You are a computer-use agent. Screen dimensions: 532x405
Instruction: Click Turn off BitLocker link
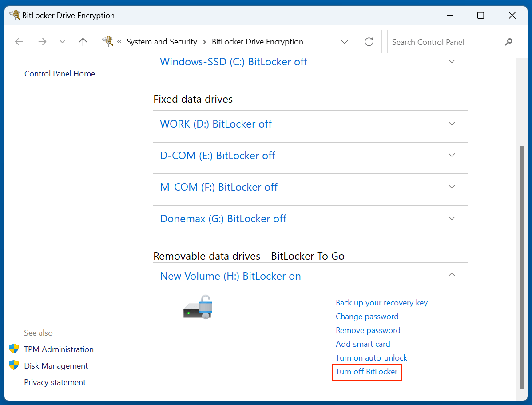(x=367, y=372)
